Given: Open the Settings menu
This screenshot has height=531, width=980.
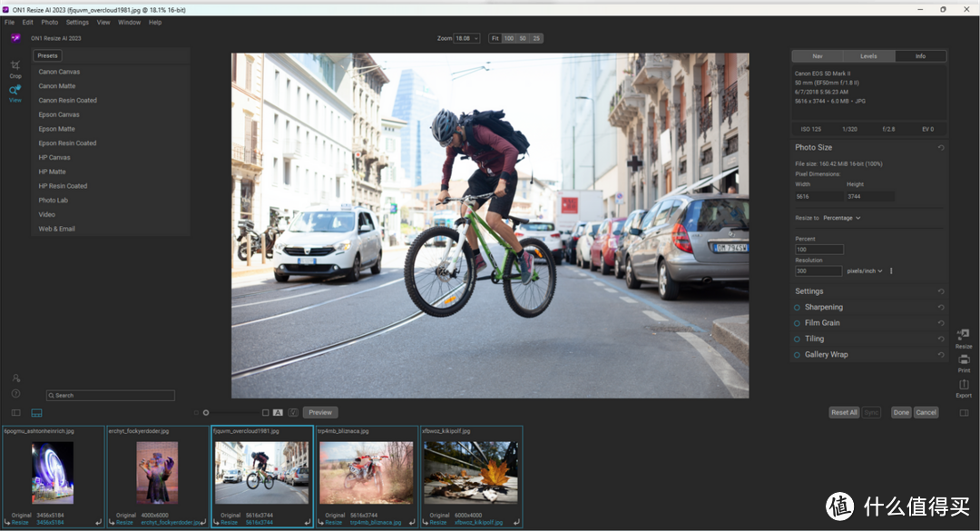Looking at the screenshot, I should 77,22.
